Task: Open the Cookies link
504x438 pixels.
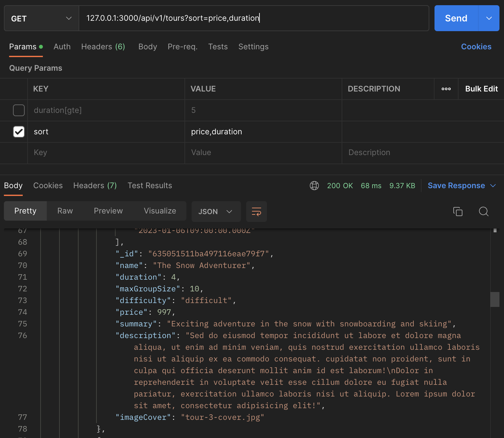Action: 476,47
